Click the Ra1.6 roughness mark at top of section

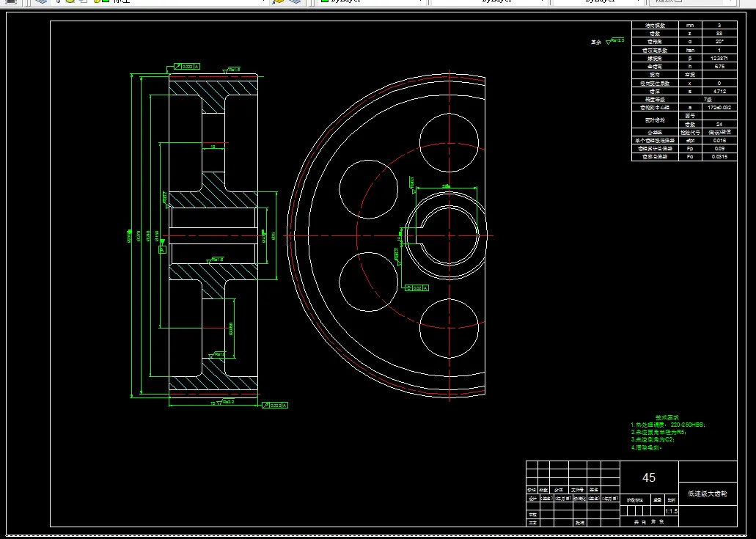pos(231,70)
